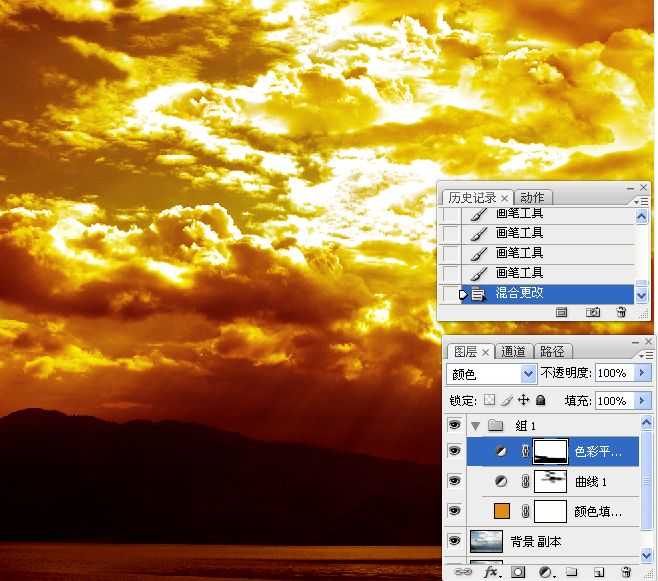Click lock position icon
This screenshot has width=658, height=581.
(x=524, y=400)
